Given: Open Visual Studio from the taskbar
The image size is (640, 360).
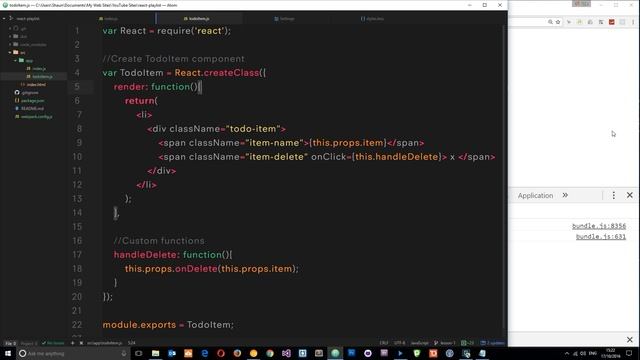Looking at the screenshot, I should 286,353.
